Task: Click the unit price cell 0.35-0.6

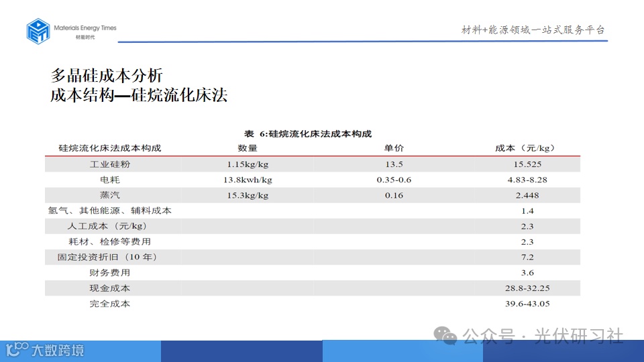Action: [394, 180]
